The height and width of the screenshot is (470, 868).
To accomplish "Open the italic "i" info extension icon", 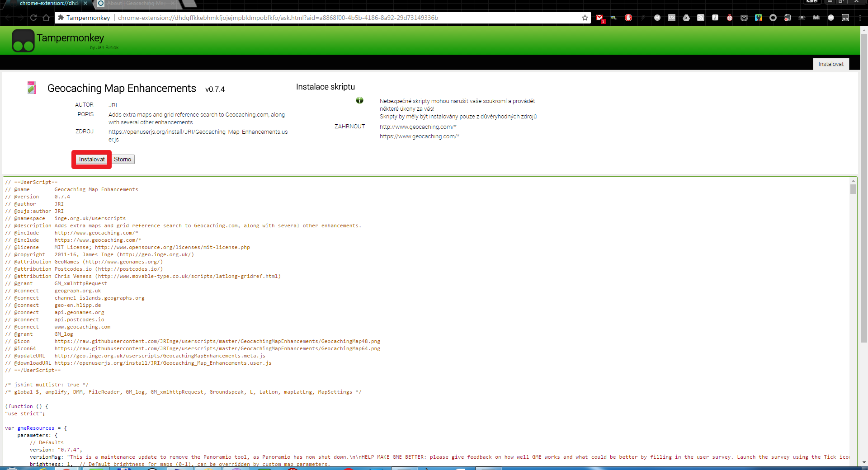I will click(x=715, y=18).
